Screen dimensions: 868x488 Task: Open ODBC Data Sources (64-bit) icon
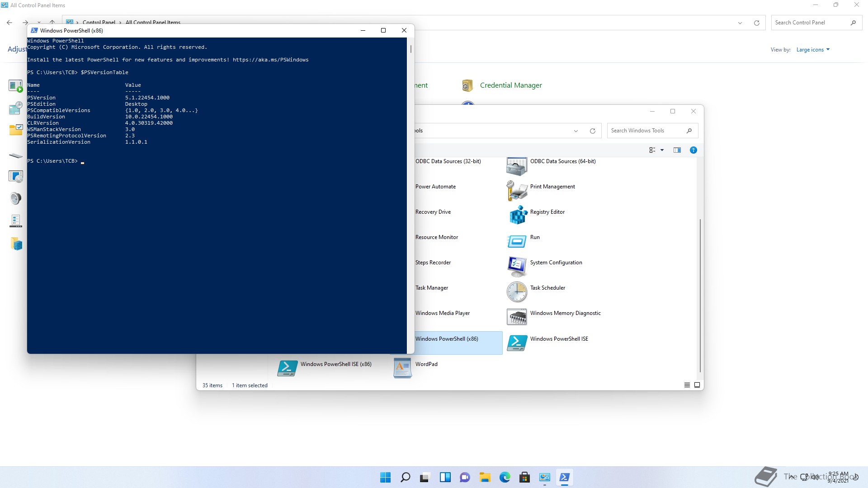517,166
